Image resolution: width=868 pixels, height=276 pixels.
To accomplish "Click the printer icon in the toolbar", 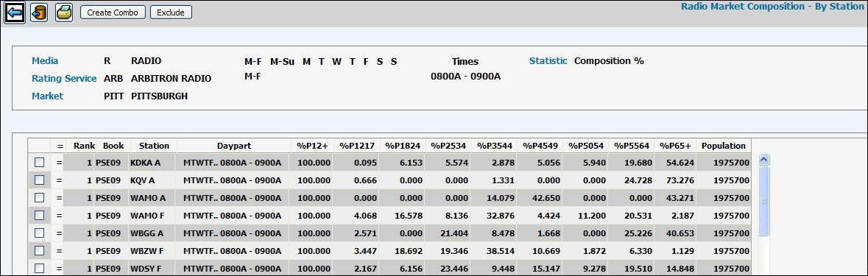I will point(64,13).
